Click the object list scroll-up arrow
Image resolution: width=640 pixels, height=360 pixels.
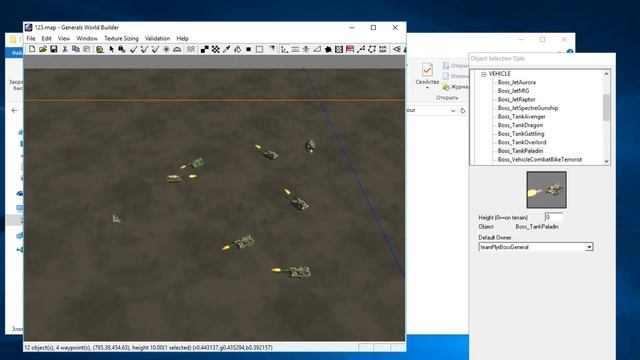coord(606,74)
